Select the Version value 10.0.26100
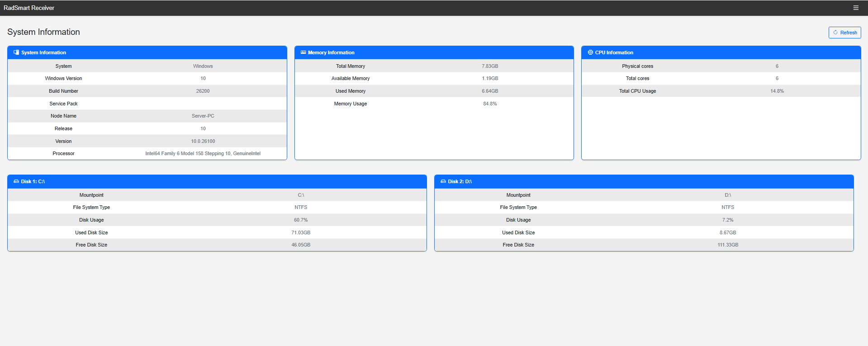 (203, 141)
